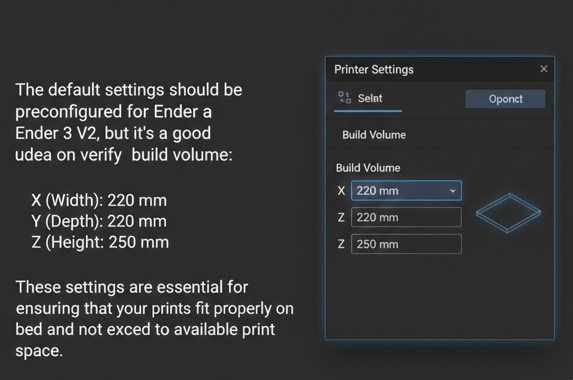Click the Oponct button
Image resolution: width=573 pixels, height=380 pixels.
pos(505,99)
